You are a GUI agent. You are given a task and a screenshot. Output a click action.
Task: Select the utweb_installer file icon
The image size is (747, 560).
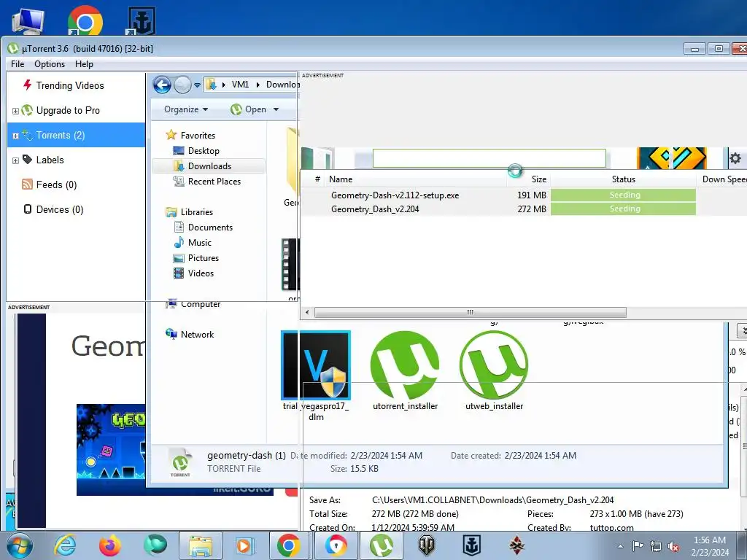(x=494, y=365)
